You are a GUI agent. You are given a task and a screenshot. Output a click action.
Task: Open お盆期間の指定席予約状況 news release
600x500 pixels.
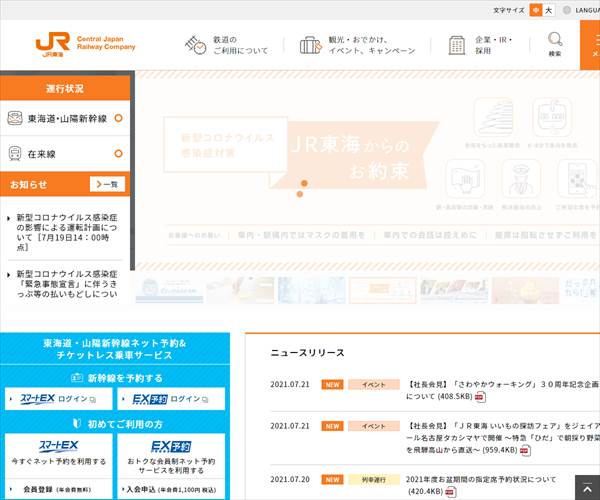tap(481, 485)
